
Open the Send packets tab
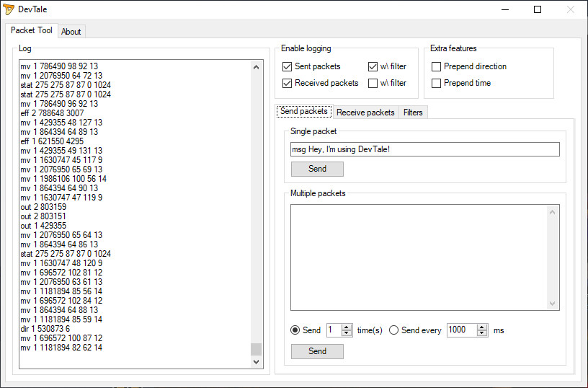[304, 111]
